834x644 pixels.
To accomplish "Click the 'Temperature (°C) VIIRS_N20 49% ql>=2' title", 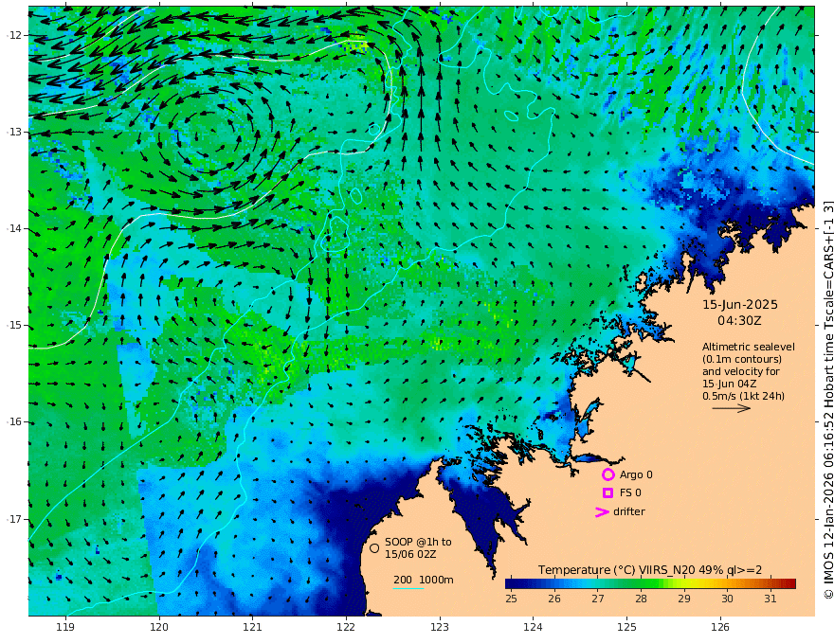I will pyautogui.click(x=650, y=570).
